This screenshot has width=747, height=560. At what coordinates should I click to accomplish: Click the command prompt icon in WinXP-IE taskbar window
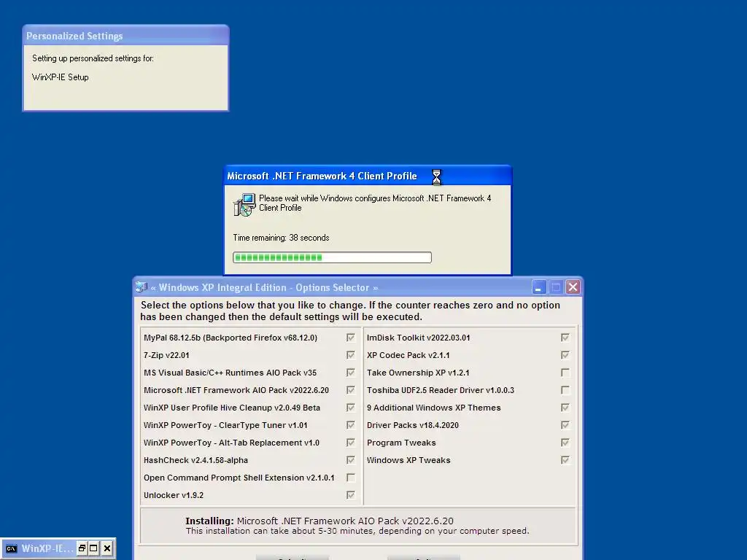(12, 548)
